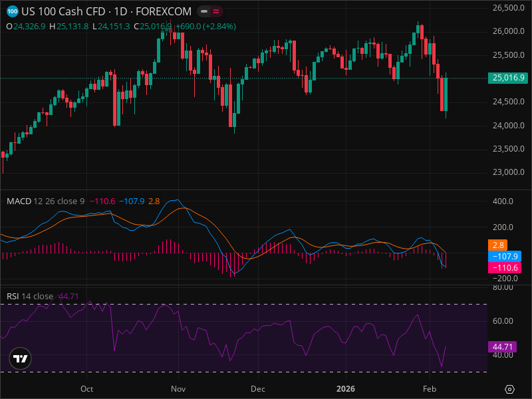Click the latest green candlestick
Viewport: 532px width, 399px height.
(x=446, y=94)
